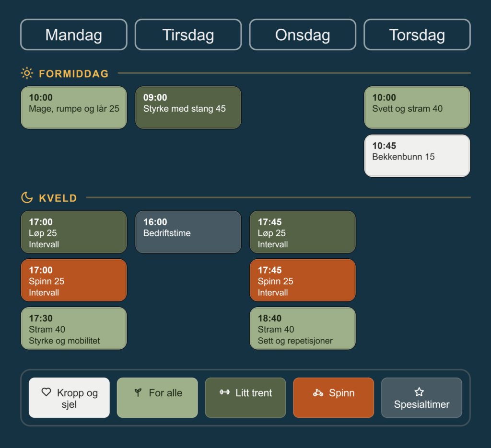Open the 17:00 Spinn 25 Intervall card
491x448 pixels.
point(74,280)
